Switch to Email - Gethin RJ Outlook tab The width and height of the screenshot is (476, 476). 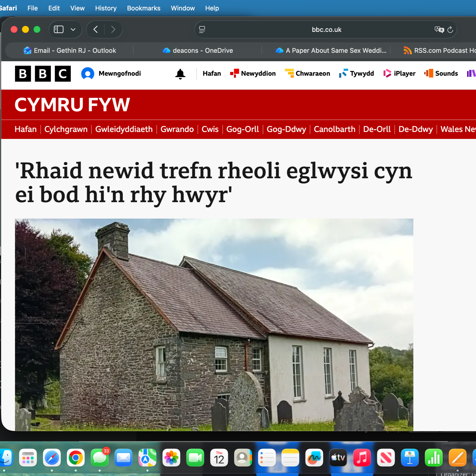[69, 51]
